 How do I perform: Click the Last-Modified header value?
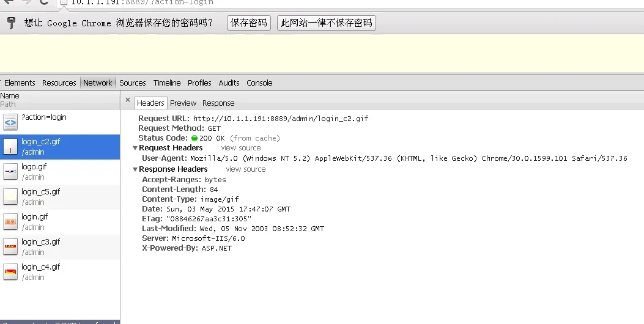pyautogui.click(x=262, y=229)
